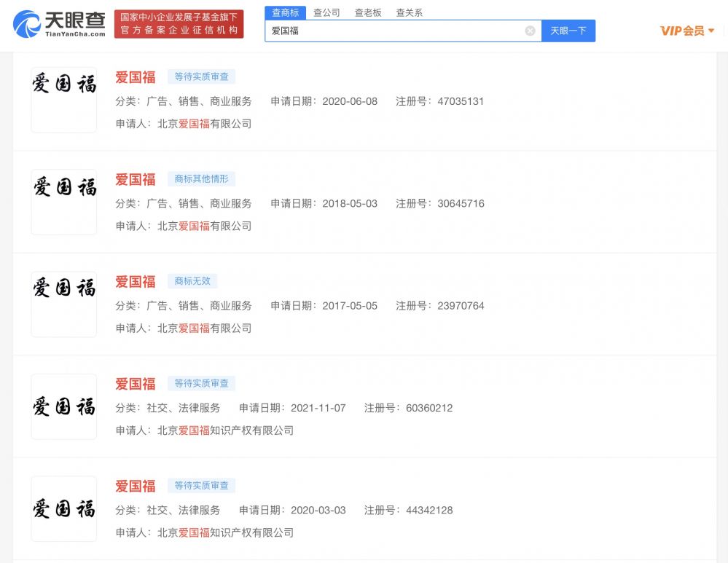This screenshot has width=728, height=563.
Task: Open applicant 北京爱国福知识产权有限公司 for registration 44342128
Action: click(x=225, y=533)
